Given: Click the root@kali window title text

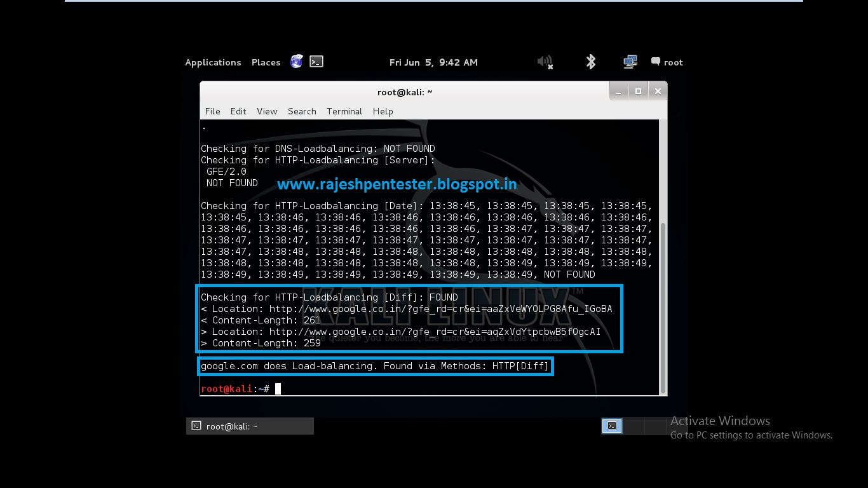Looking at the screenshot, I should tap(405, 92).
